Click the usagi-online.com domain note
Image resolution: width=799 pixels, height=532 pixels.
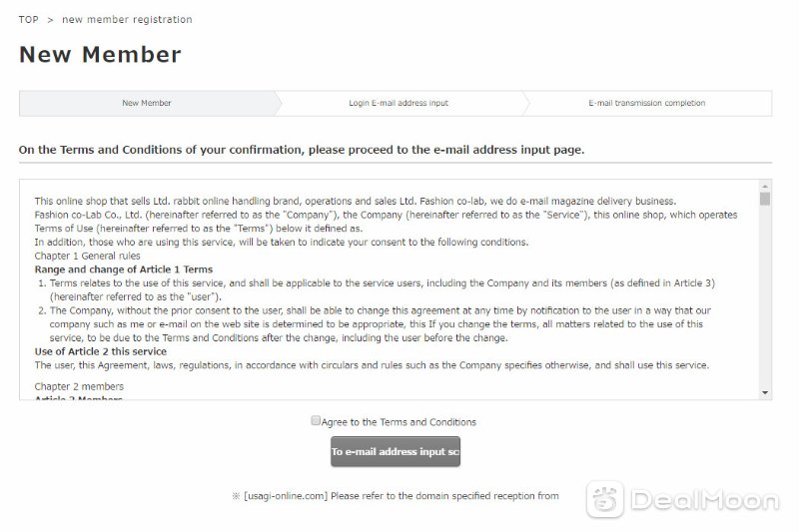coord(396,496)
